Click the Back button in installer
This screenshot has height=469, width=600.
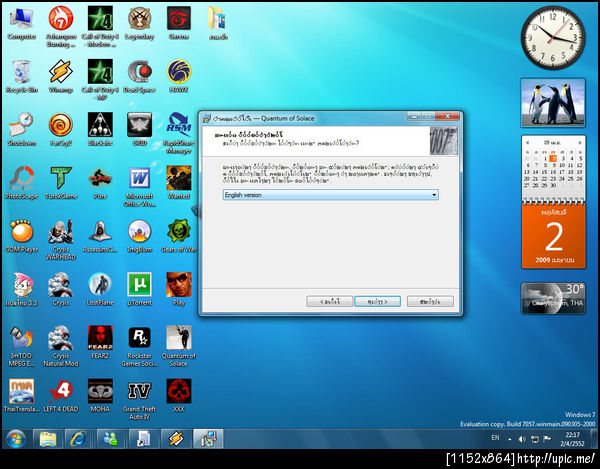(329, 301)
